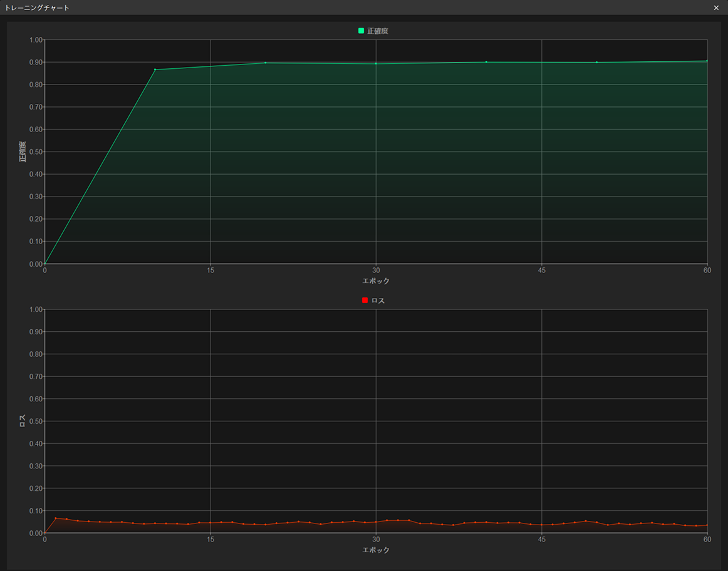Click the 45 epoch tick on accuracy chart
This screenshot has height=571, width=728.
[x=542, y=270]
